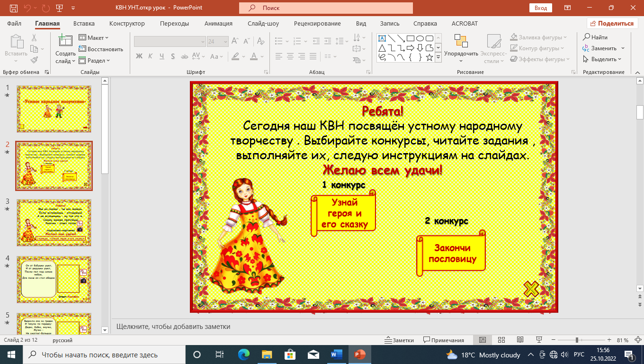Click the zoom in plus button
644x364 pixels.
(x=610, y=340)
